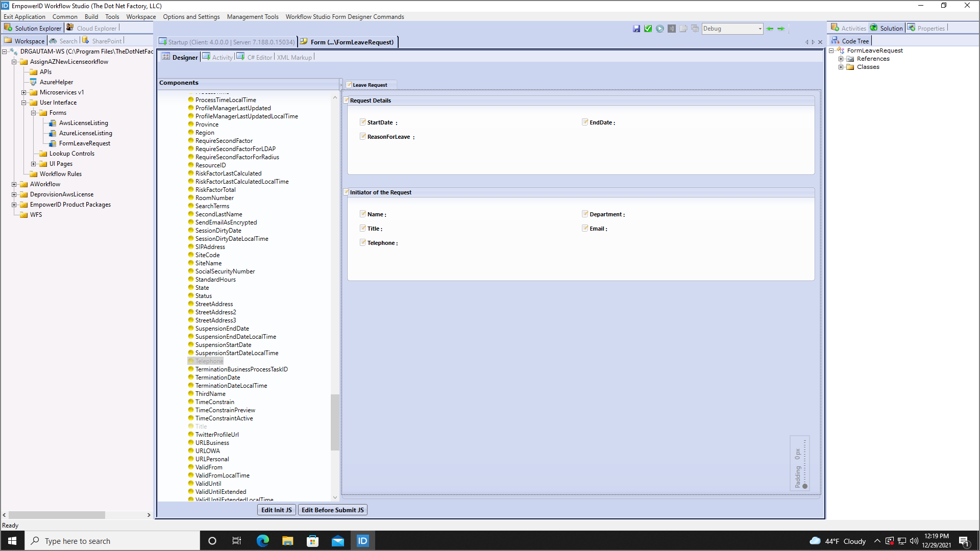Screen dimensions: 980x551
Task: Select the Telephone component in the list
Action: (x=209, y=361)
